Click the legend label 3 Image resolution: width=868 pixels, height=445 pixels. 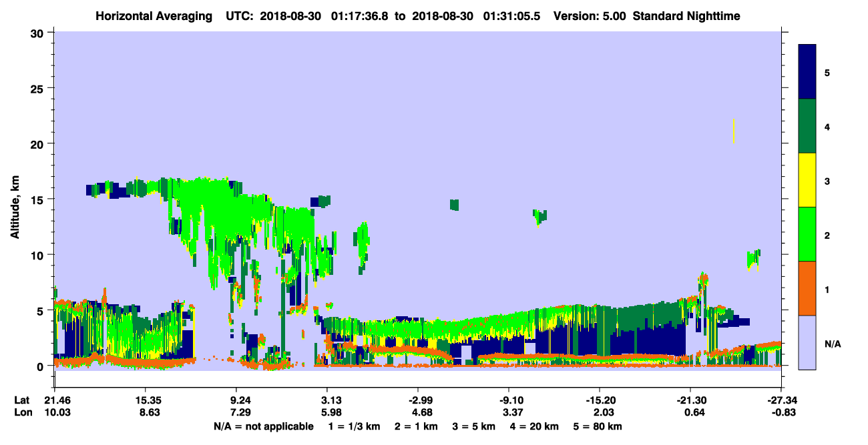point(827,181)
